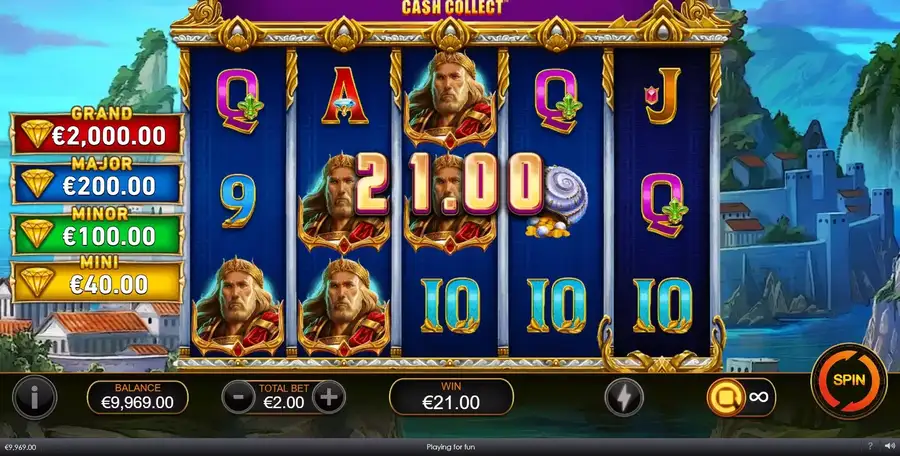This screenshot has height=456, width=900.
Task: Mute sound using the speaker icon
Action: point(889,446)
